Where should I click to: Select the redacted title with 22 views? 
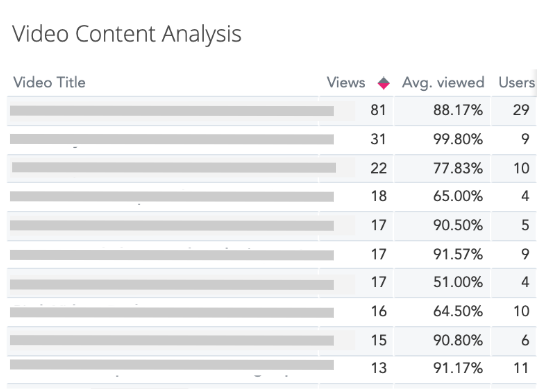pyautogui.click(x=174, y=167)
